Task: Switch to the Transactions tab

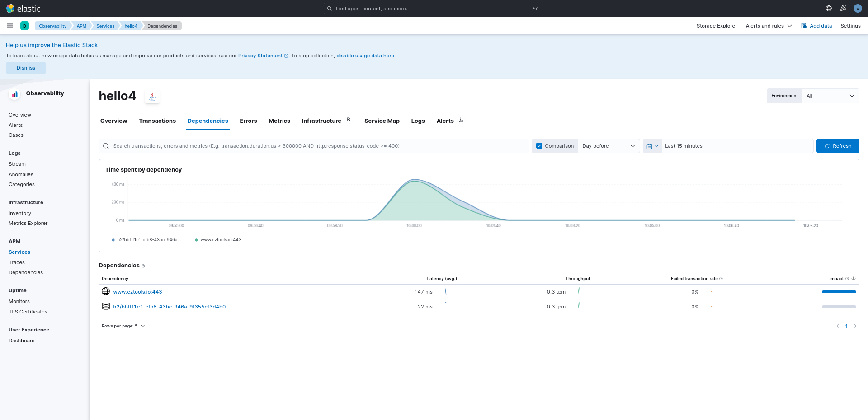Action: 157,121
